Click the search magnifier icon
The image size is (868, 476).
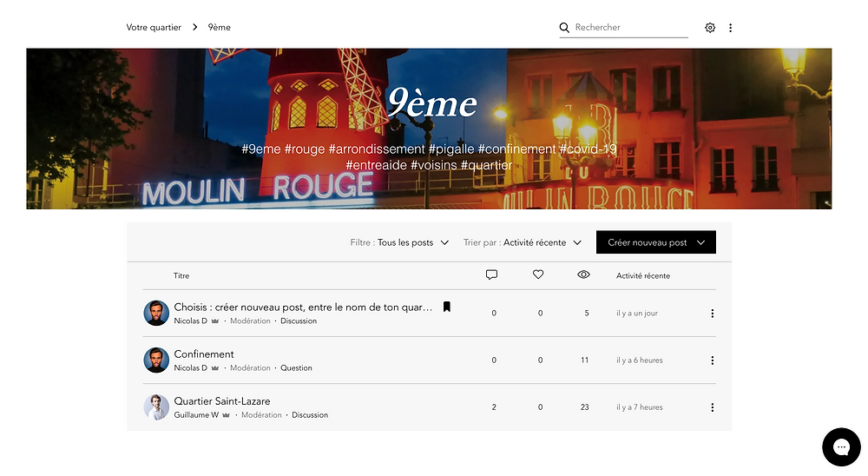coord(564,27)
